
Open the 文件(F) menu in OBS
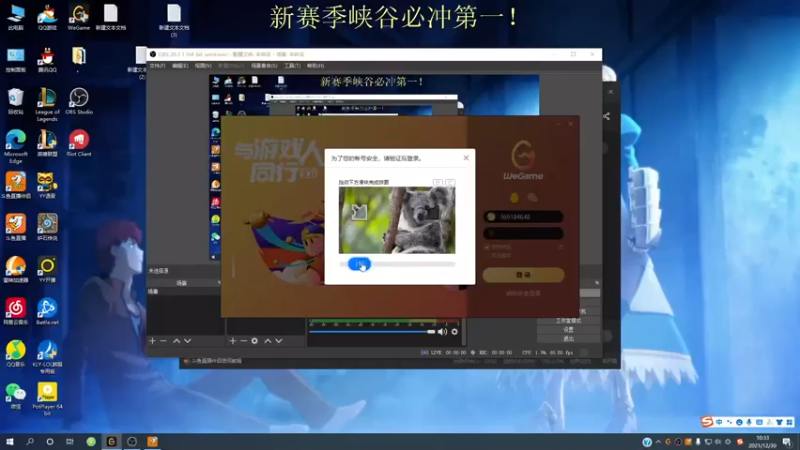click(157, 66)
